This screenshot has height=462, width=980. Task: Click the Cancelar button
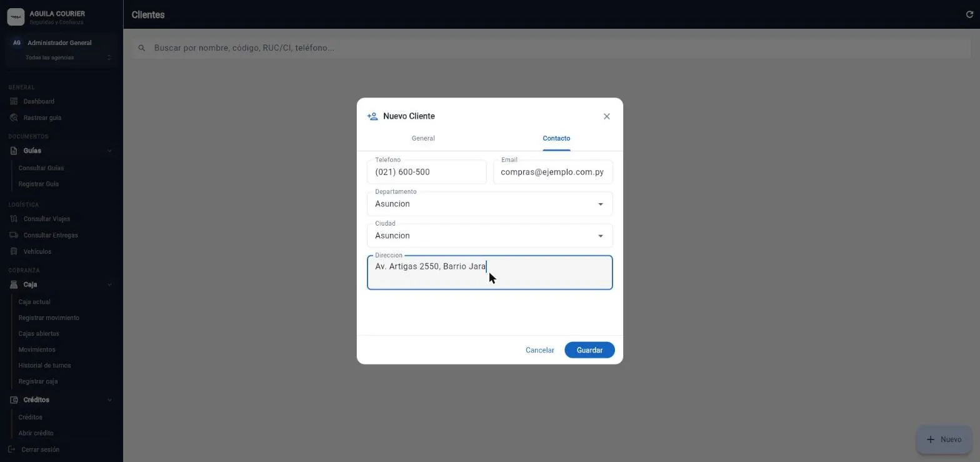tap(540, 350)
